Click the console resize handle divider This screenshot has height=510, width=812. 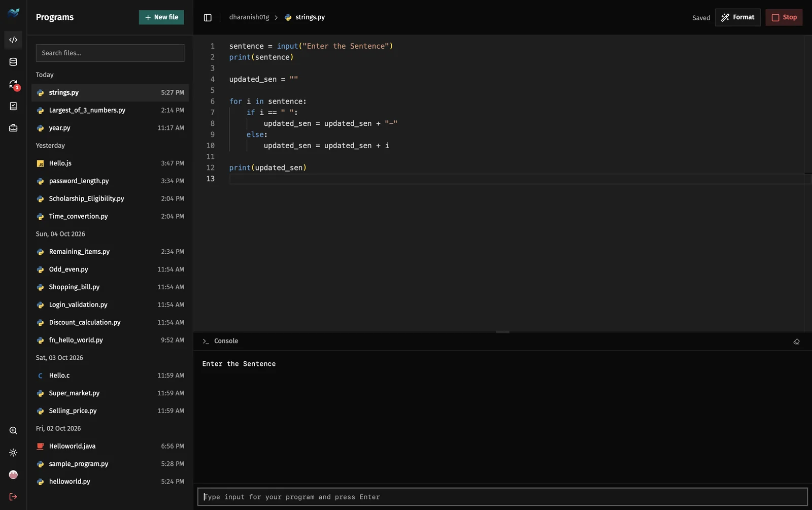(502, 332)
